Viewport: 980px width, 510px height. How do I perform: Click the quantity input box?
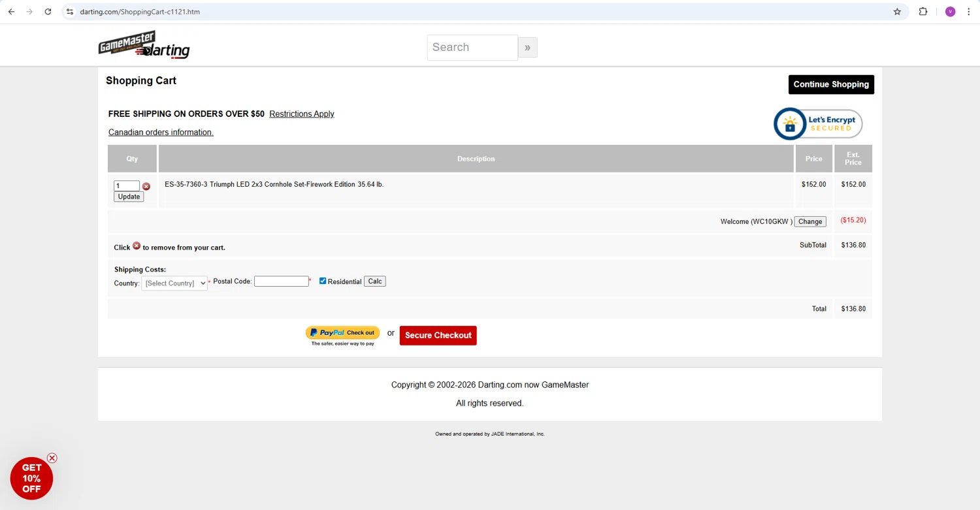coord(127,185)
